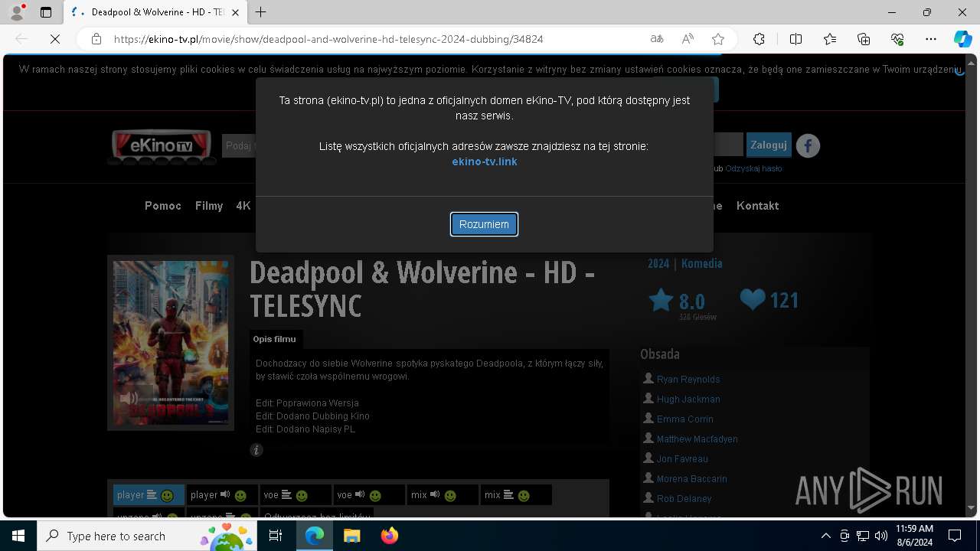
Task: Open Morena Baccarin cast link
Action: pyautogui.click(x=692, y=479)
